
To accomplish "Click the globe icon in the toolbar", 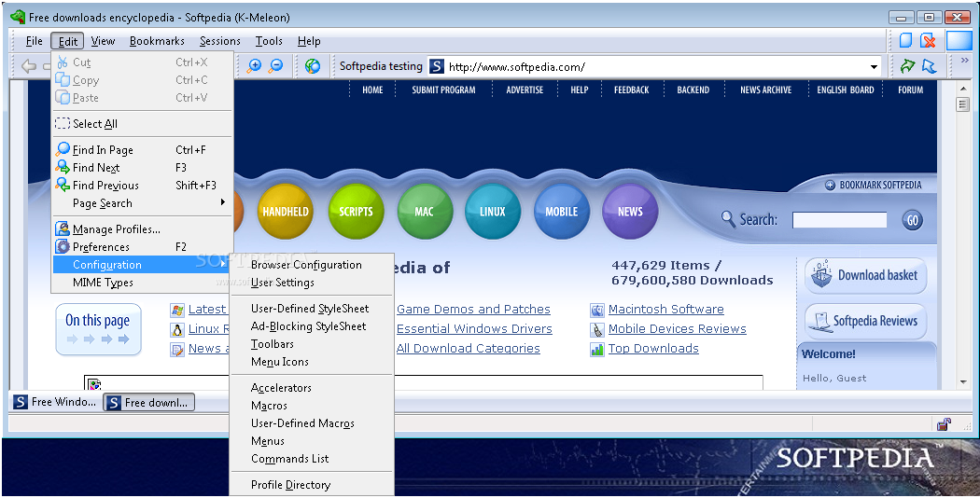I will pyautogui.click(x=312, y=66).
